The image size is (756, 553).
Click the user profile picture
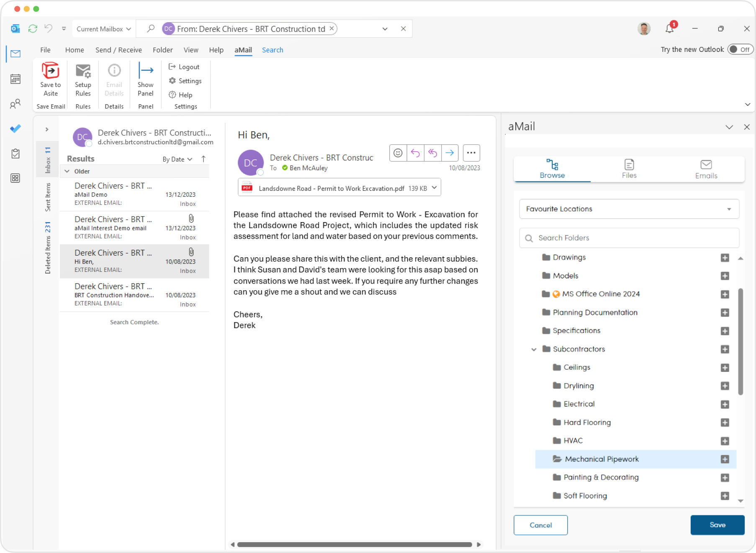[644, 28]
